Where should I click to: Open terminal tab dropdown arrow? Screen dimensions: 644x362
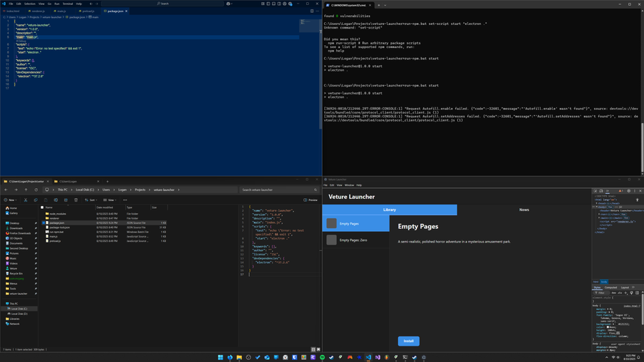click(x=385, y=5)
